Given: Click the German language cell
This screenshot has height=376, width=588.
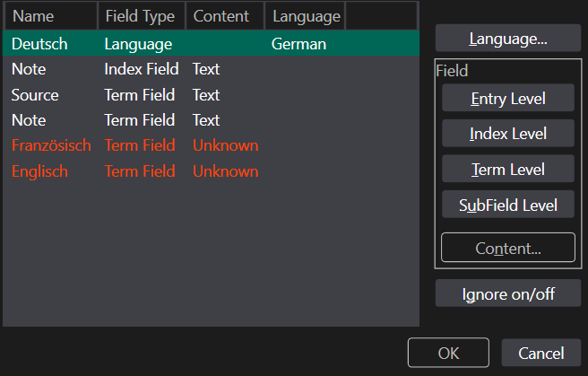Looking at the screenshot, I should click(298, 44).
